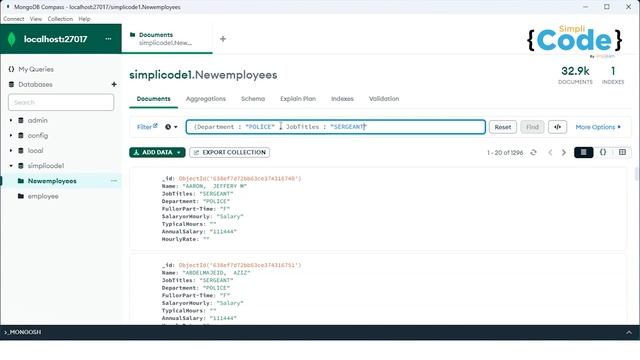The width and height of the screenshot is (640, 360).
Task: Click the Find button
Action: point(532,127)
